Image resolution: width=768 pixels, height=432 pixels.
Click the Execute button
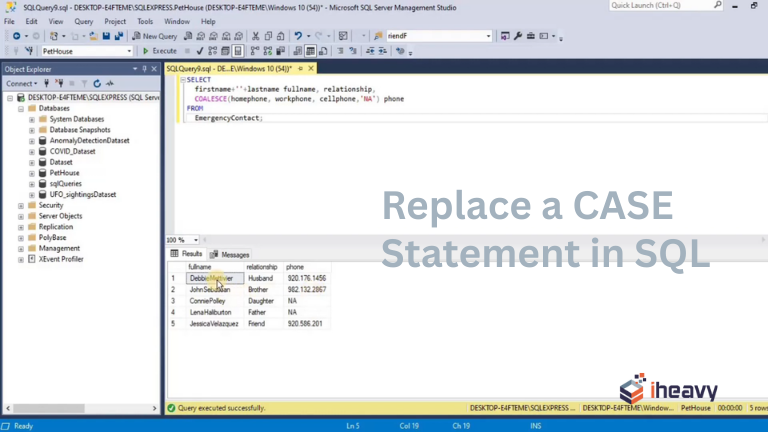tap(160, 51)
